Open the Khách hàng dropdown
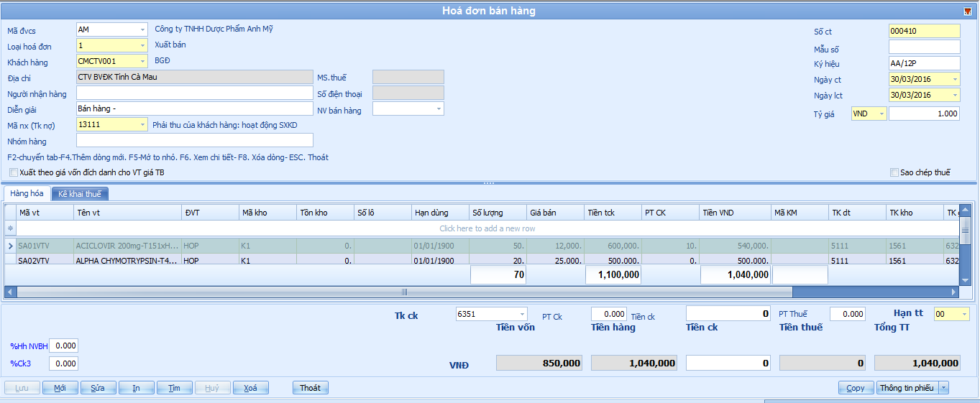 pyautogui.click(x=142, y=62)
